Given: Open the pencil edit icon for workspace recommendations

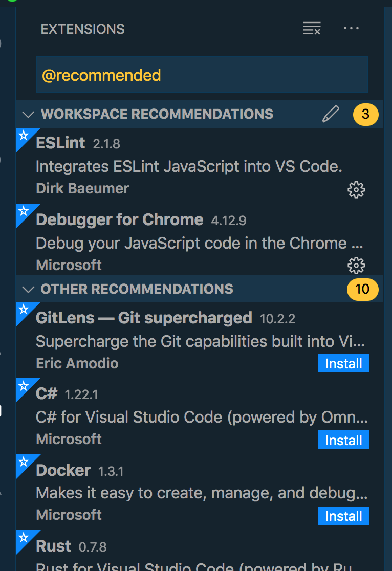Looking at the screenshot, I should [331, 114].
